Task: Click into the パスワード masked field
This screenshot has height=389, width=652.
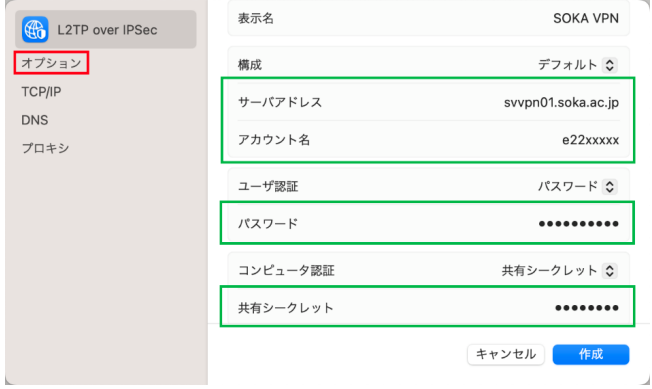Action: (428, 224)
